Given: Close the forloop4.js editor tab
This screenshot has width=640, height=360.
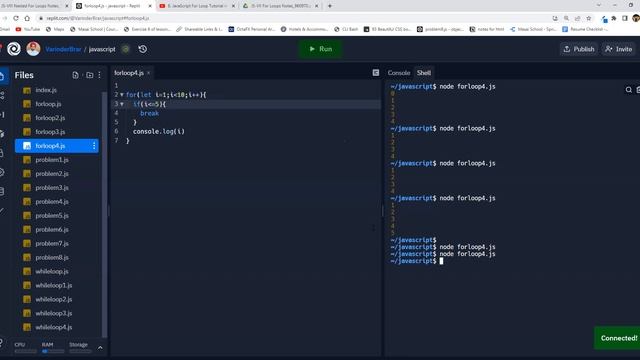Looking at the screenshot, I should (x=149, y=73).
